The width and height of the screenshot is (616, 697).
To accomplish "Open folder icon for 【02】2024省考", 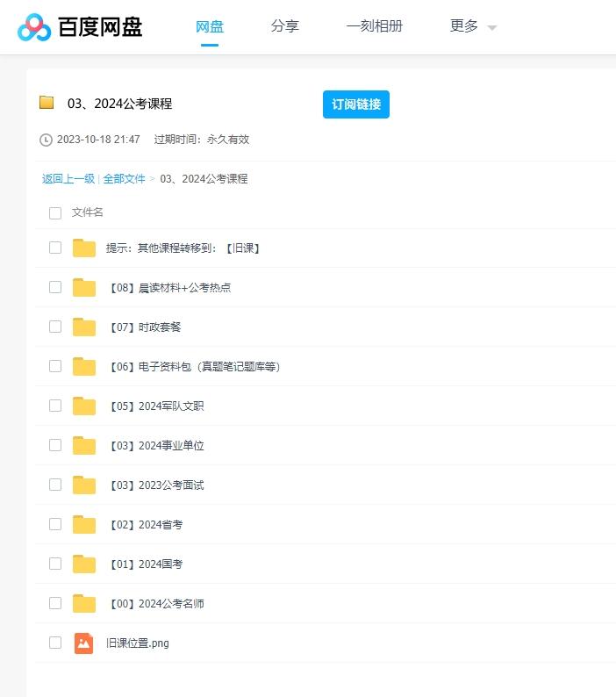I will point(84,524).
